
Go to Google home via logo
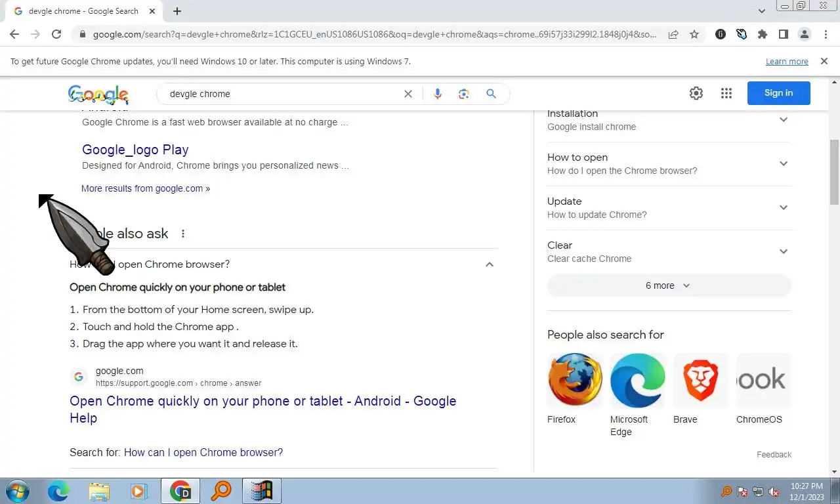[98, 94]
